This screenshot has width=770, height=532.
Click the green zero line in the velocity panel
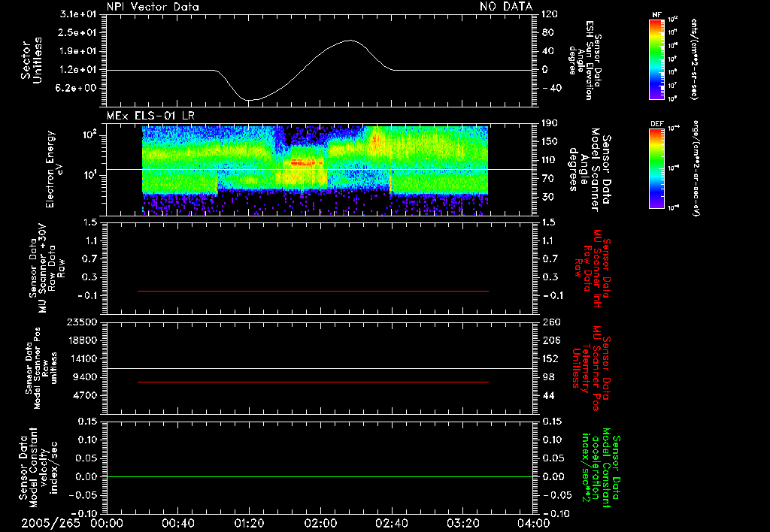[x=320, y=476]
